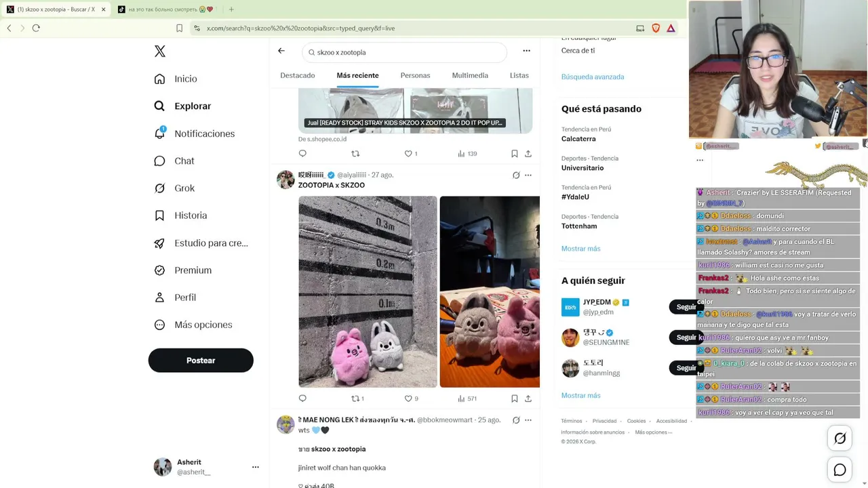The image size is (868, 488).
Task: Open account menu dots next to Asherit
Action: coord(256,467)
